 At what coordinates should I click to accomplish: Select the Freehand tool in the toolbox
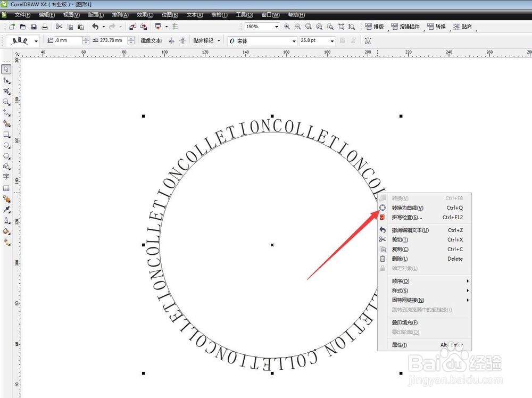click(x=6, y=112)
